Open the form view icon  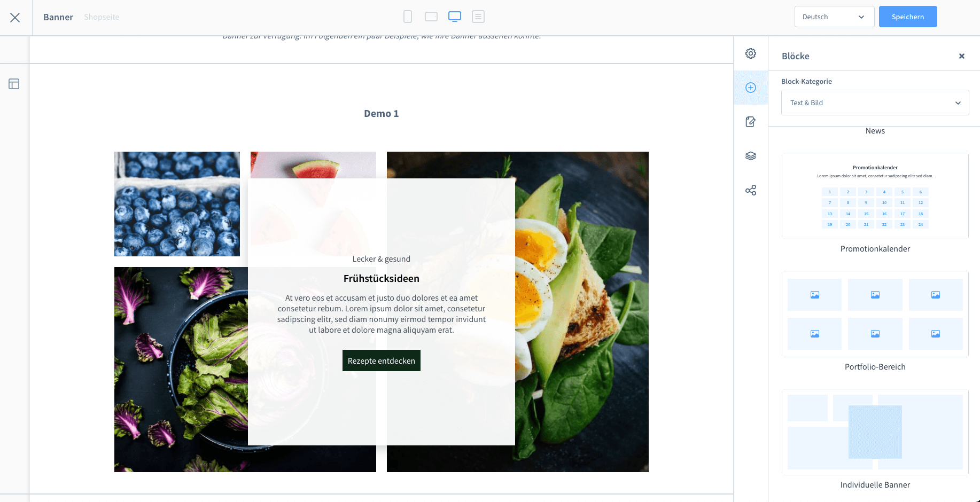pos(478,17)
